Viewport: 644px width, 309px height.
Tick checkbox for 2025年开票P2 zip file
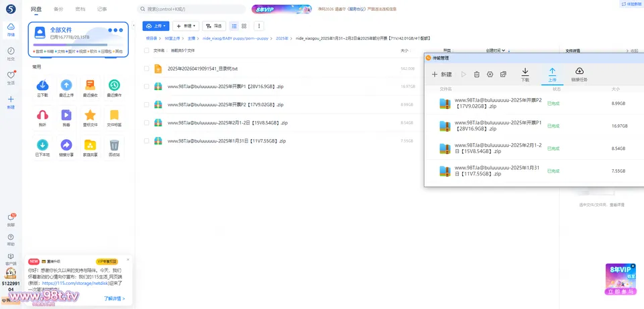tap(147, 105)
